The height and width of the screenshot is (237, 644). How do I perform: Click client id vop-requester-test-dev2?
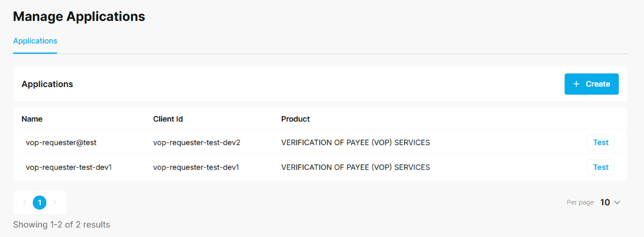click(x=196, y=142)
